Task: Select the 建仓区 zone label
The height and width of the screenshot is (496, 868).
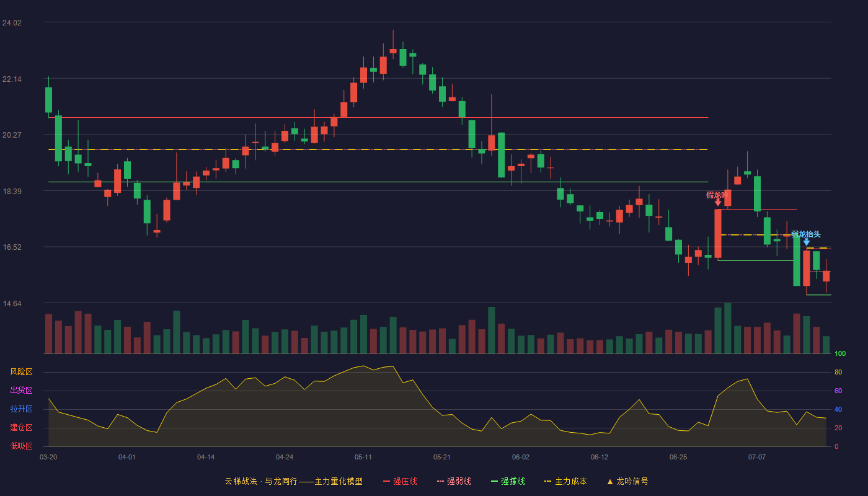Action: (x=21, y=428)
